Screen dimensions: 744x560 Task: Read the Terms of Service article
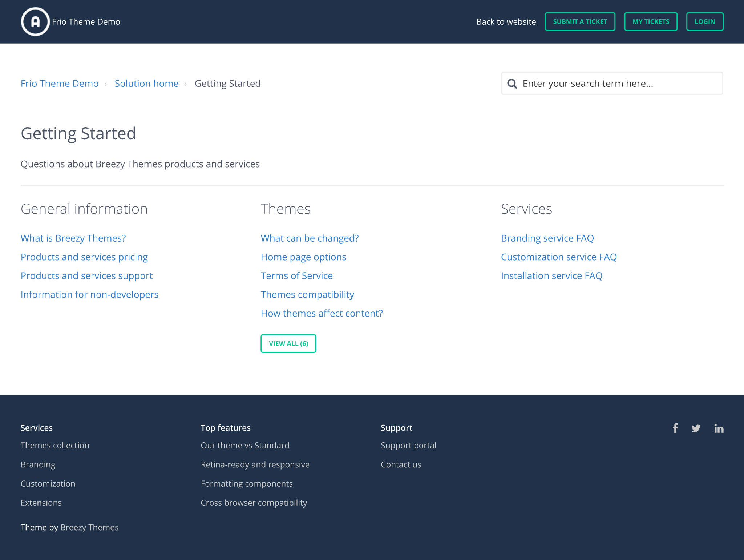pyautogui.click(x=296, y=276)
